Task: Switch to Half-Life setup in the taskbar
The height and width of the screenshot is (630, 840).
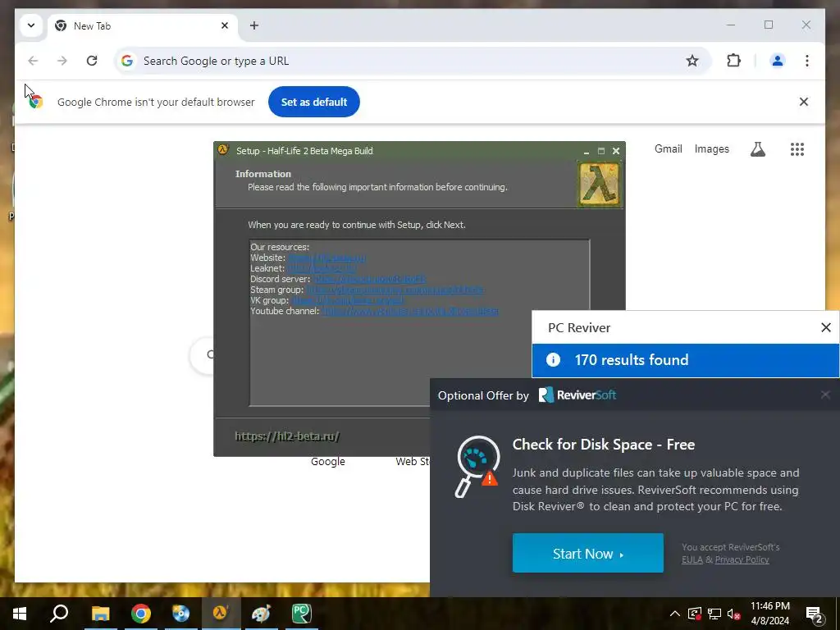Action: 221,614
